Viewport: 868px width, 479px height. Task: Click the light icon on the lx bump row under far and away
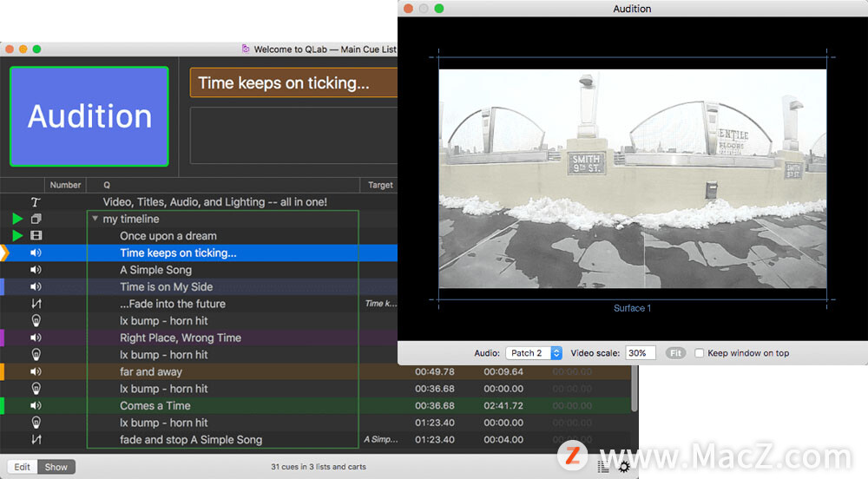click(36, 389)
